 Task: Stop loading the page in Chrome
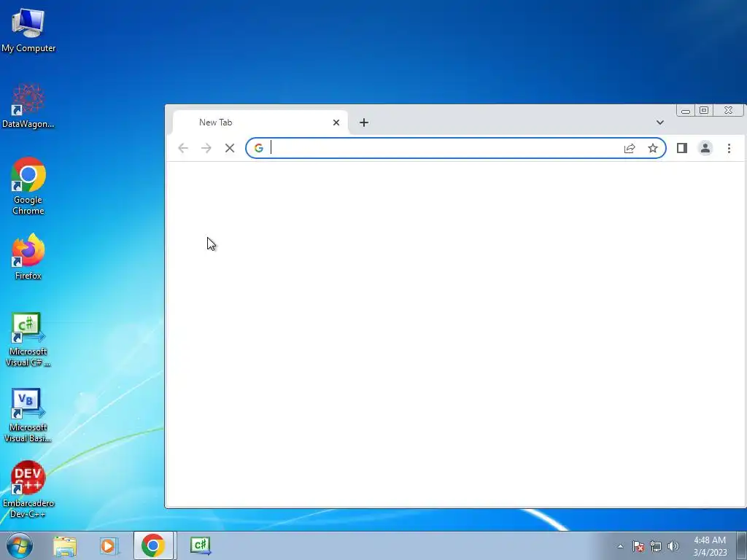click(230, 148)
